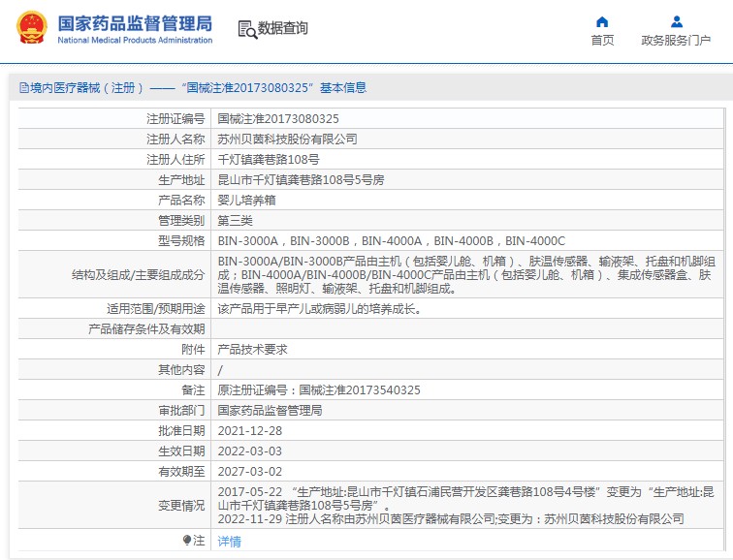Screen dimensions: 733x560
Task: Click the 产品技术要求 attachment entry
Action: [x=252, y=350]
